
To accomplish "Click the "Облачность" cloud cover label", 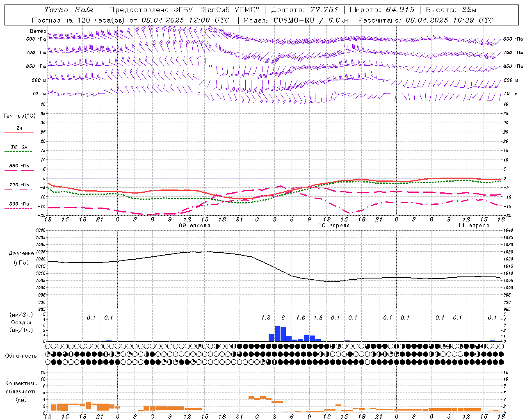I will pyautogui.click(x=21, y=356).
